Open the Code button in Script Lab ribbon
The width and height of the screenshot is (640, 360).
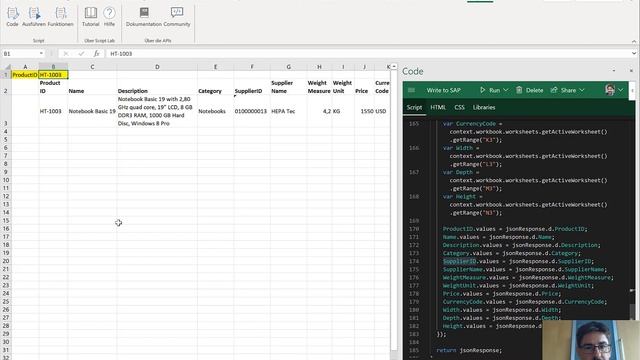click(x=12, y=17)
